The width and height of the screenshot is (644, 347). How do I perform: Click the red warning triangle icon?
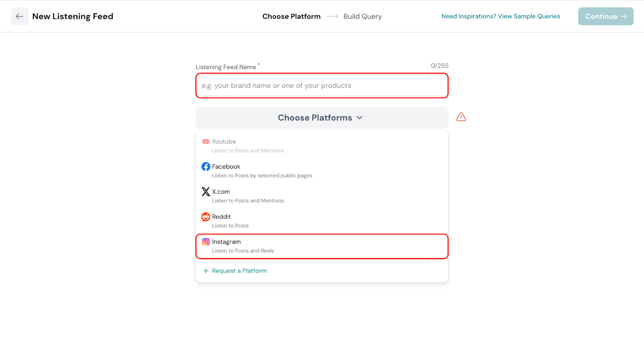point(461,117)
